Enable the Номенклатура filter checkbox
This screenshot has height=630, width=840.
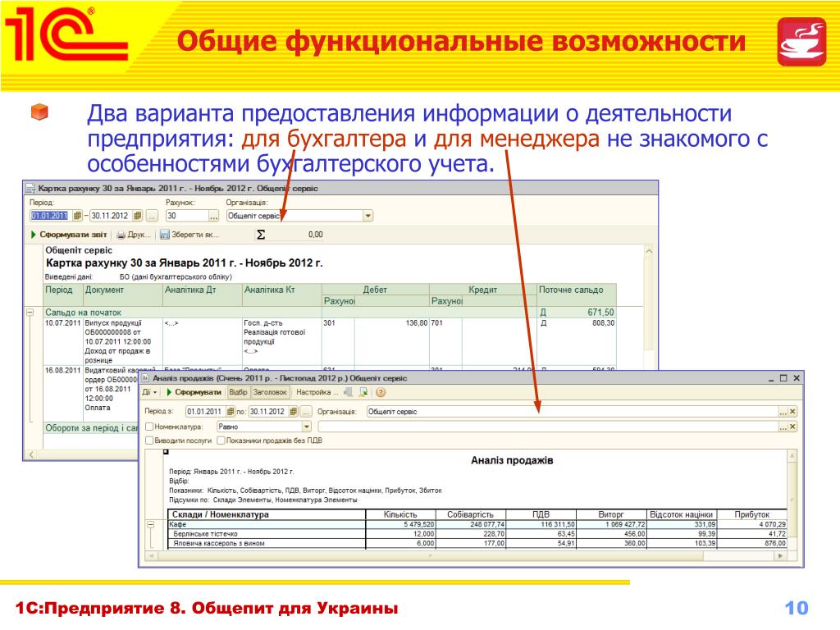(x=149, y=427)
